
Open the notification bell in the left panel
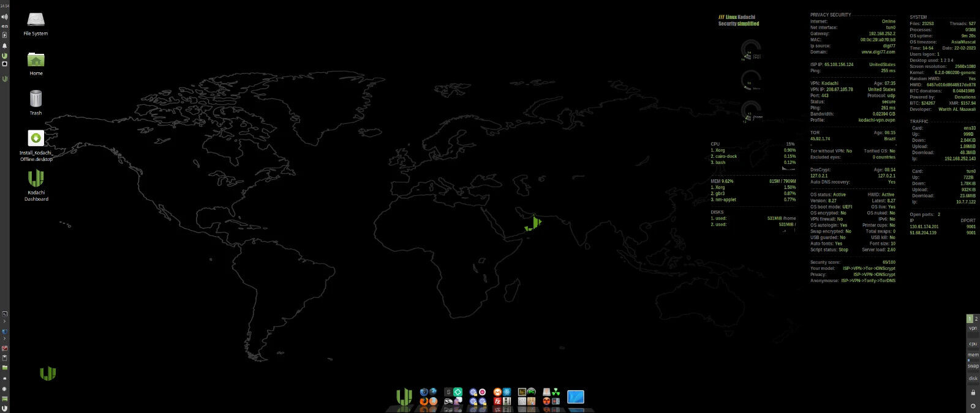4,46
